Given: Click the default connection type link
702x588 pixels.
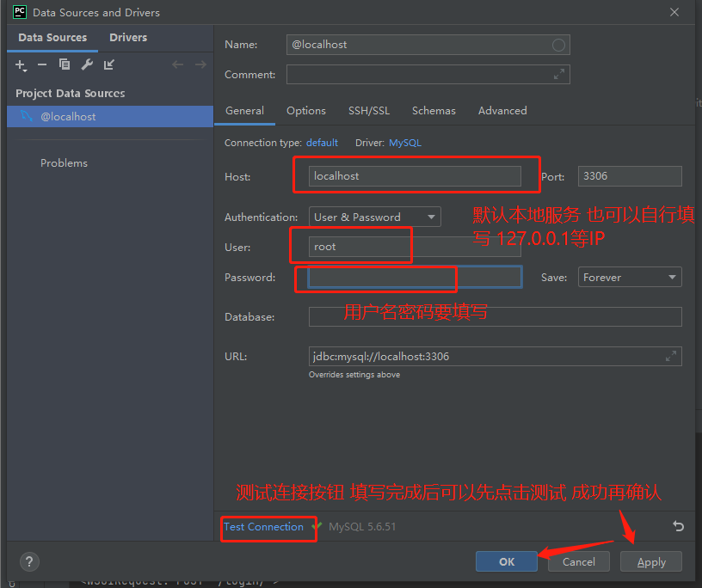Looking at the screenshot, I should coord(322,143).
